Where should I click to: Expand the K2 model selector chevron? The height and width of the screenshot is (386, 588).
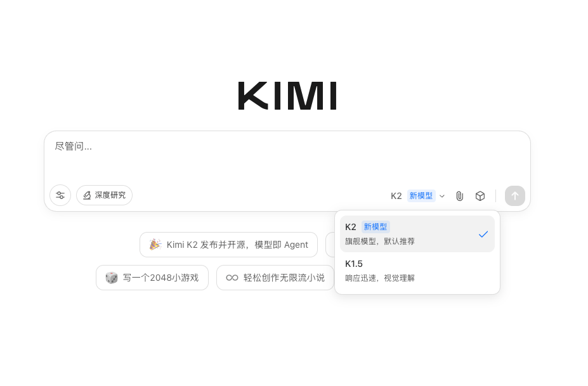pos(442,196)
